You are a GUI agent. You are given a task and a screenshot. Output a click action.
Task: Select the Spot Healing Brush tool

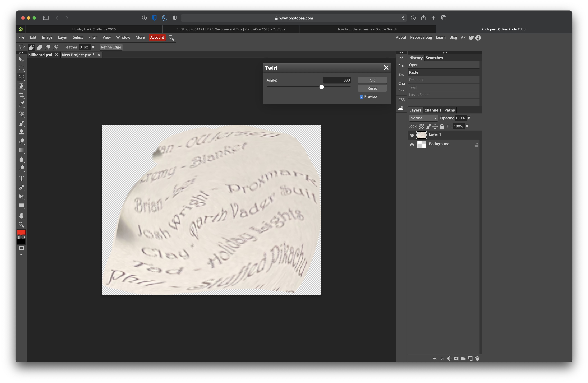pos(21,114)
